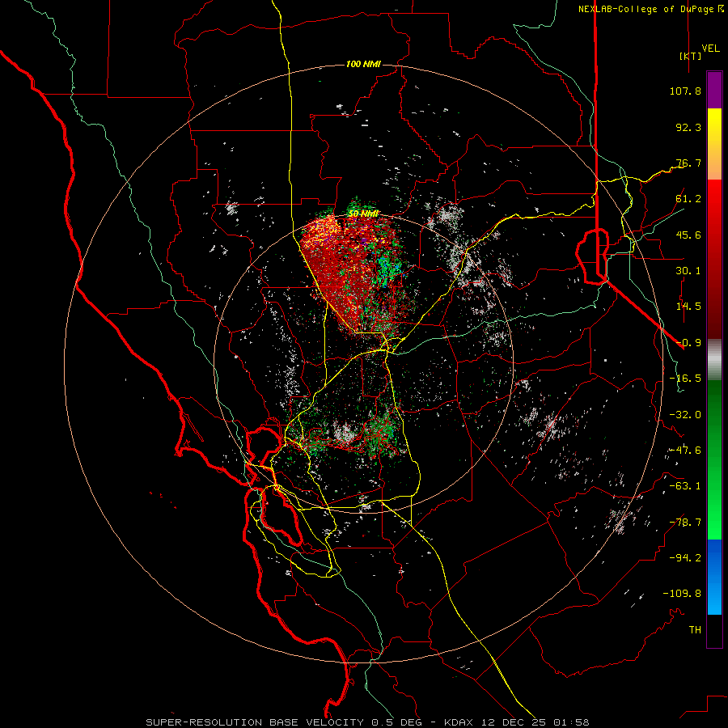Select the 107.8 scale value

tap(685, 91)
